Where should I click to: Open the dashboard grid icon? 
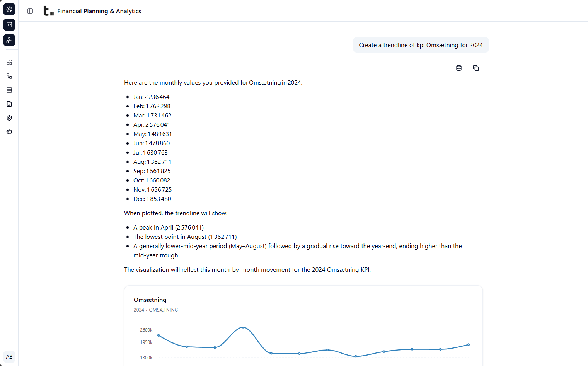pyautogui.click(x=9, y=62)
